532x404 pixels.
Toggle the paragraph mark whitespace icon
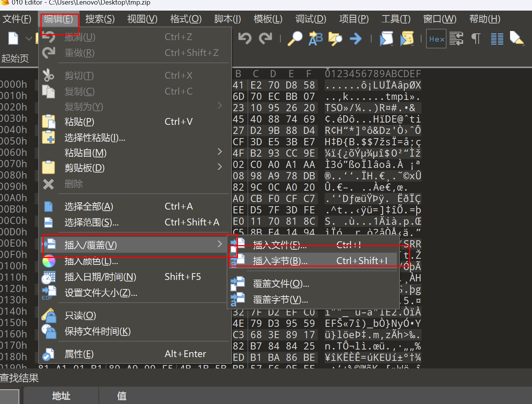(x=476, y=39)
